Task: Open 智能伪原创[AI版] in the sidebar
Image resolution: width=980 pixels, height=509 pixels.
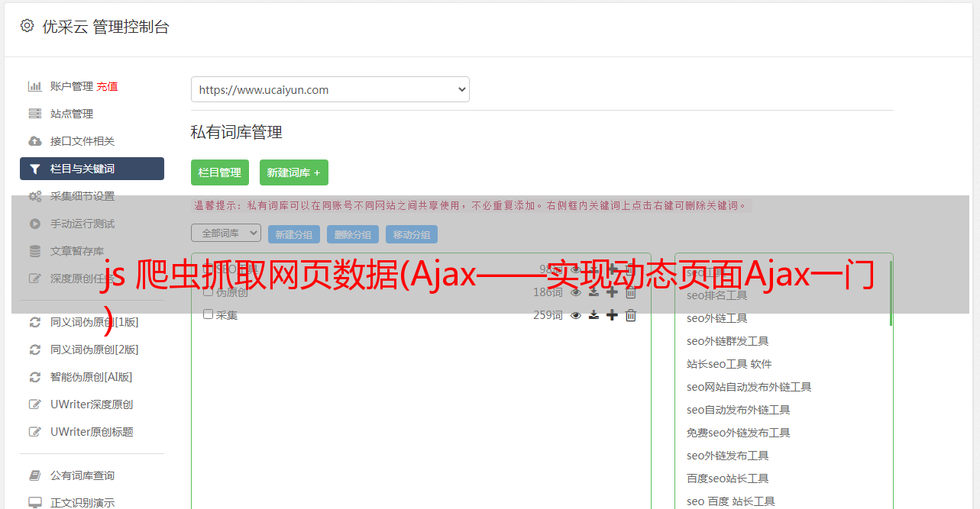Action: (92, 377)
